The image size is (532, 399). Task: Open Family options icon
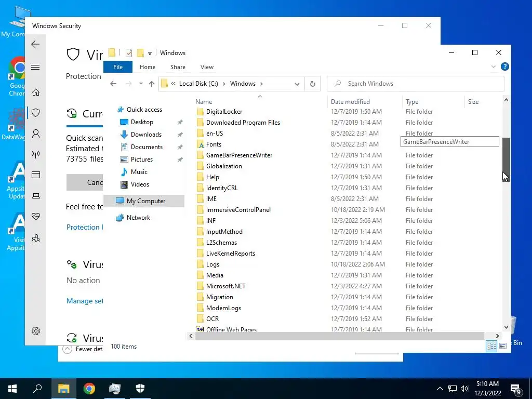36,238
